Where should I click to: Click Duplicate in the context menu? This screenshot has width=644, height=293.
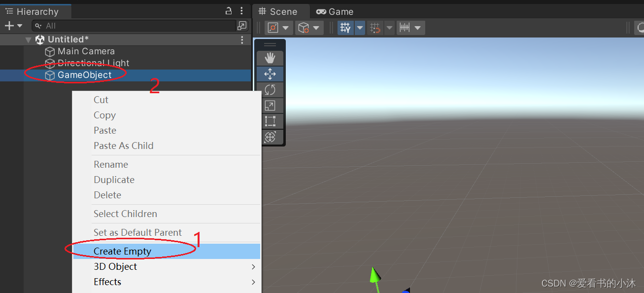click(114, 180)
